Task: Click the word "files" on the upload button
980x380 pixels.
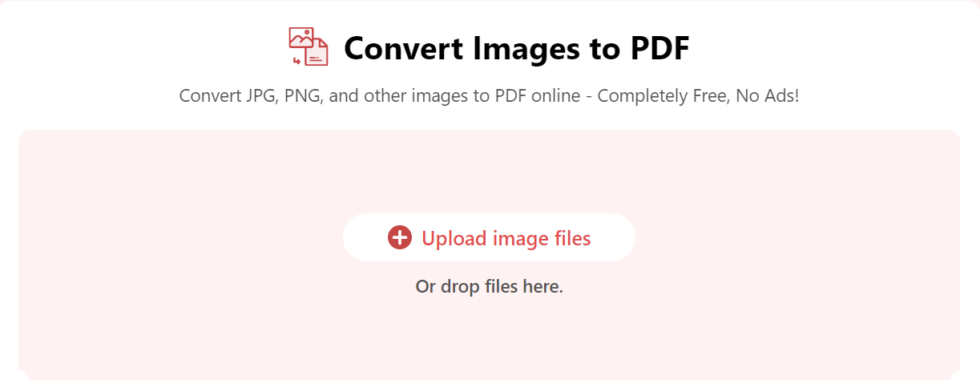Action: pos(571,238)
